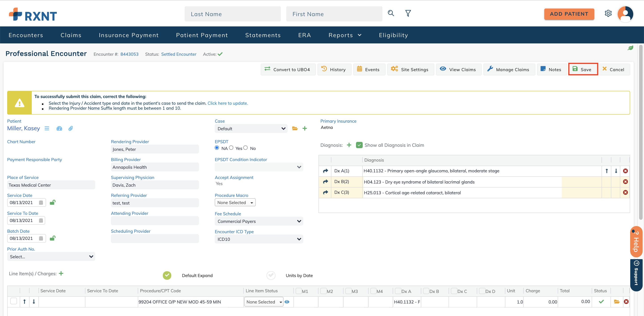The image size is (644, 316).
Task: Open the patient dashboard gauge icon
Action: [59, 128]
